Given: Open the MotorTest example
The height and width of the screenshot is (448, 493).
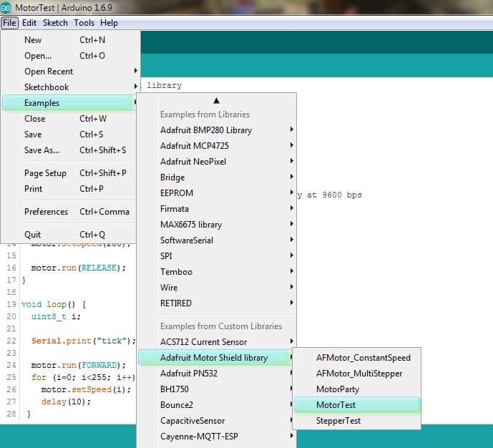Looking at the screenshot, I should click(357, 404).
